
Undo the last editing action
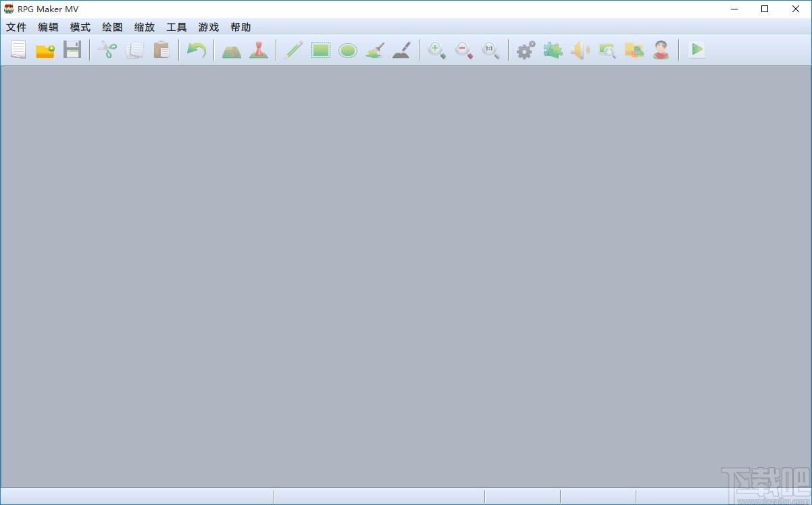(x=197, y=49)
